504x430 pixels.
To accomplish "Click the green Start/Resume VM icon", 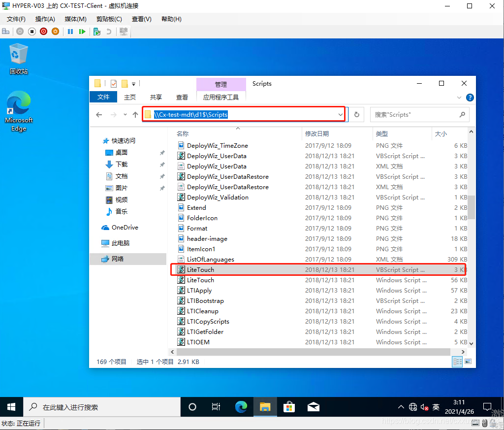I will click(x=82, y=31).
